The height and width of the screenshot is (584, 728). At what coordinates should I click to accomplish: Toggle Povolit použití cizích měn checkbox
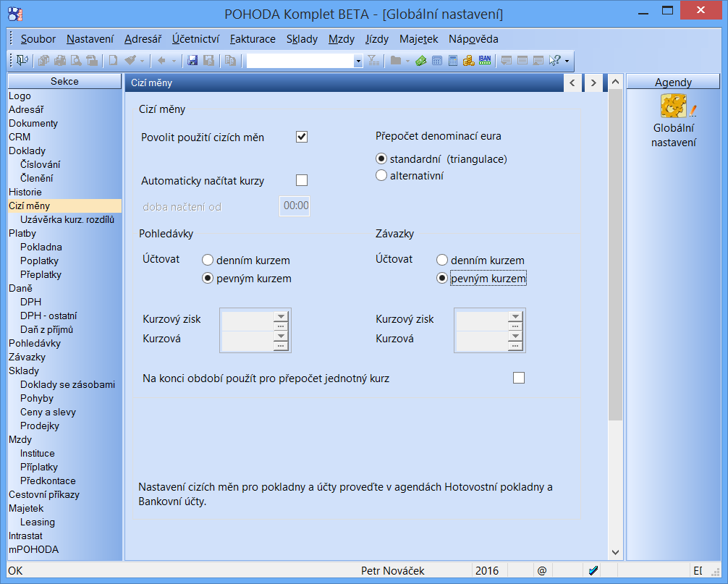pyautogui.click(x=302, y=137)
